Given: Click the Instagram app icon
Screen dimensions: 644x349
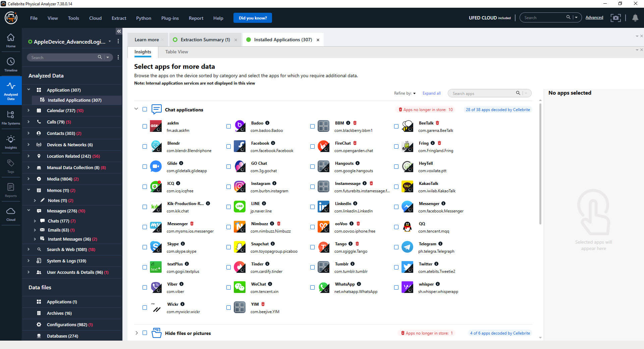Looking at the screenshot, I should (240, 187).
